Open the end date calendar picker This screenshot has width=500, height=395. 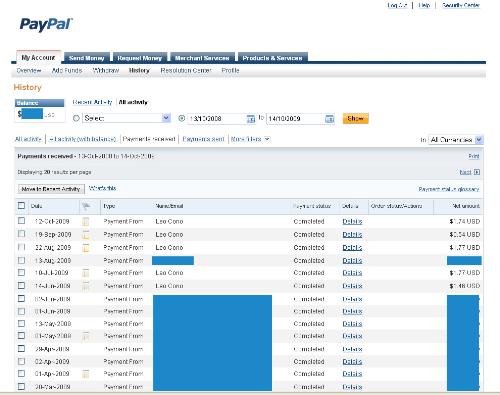329,118
